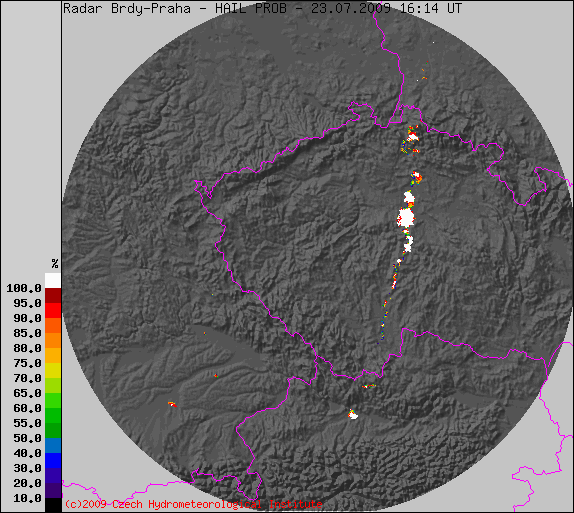This screenshot has width=574, height=513.
Task: Click the small red hail spot in southwest
Action: tap(172, 405)
